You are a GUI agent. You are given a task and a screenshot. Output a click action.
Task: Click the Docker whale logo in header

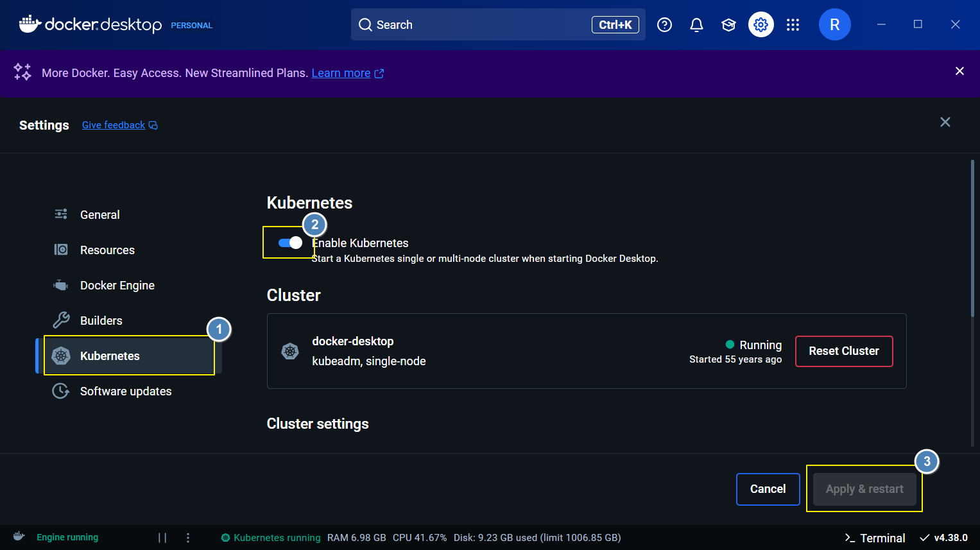(x=30, y=24)
